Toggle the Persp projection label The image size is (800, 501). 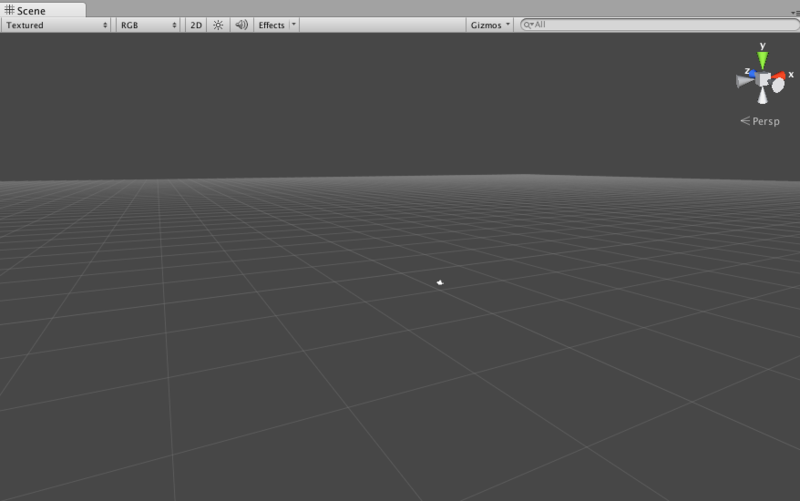point(760,121)
